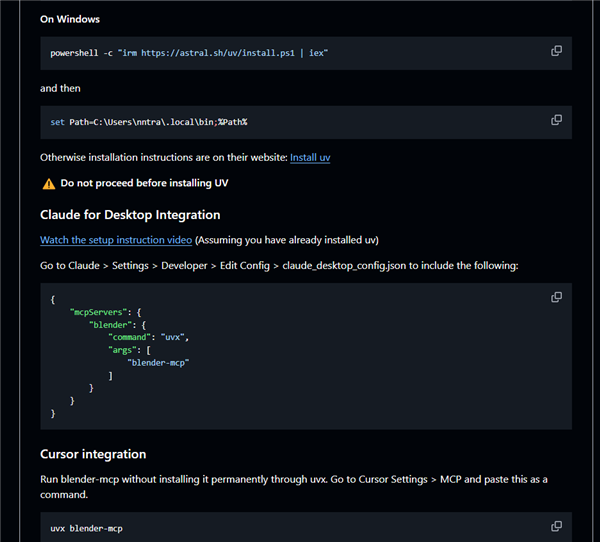Click the On Windows label
Image resolution: width=600 pixels, height=542 pixels.
tap(70, 19)
